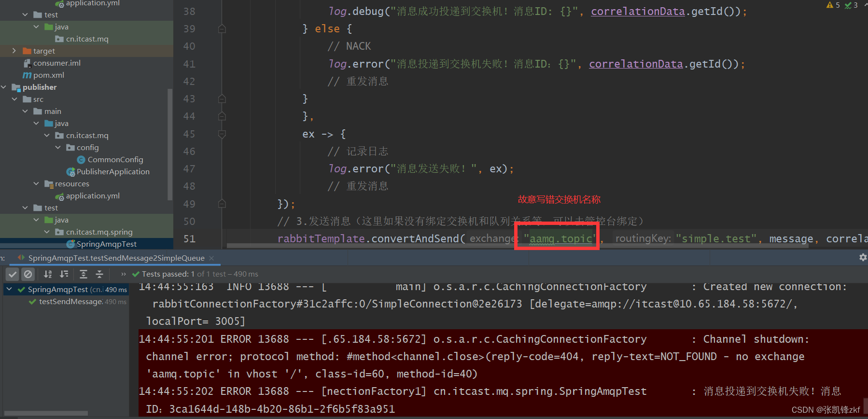This screenshot has height=419, width=868.
Task: Click the pom.xml Maven icon
Action: coord(27,75)
